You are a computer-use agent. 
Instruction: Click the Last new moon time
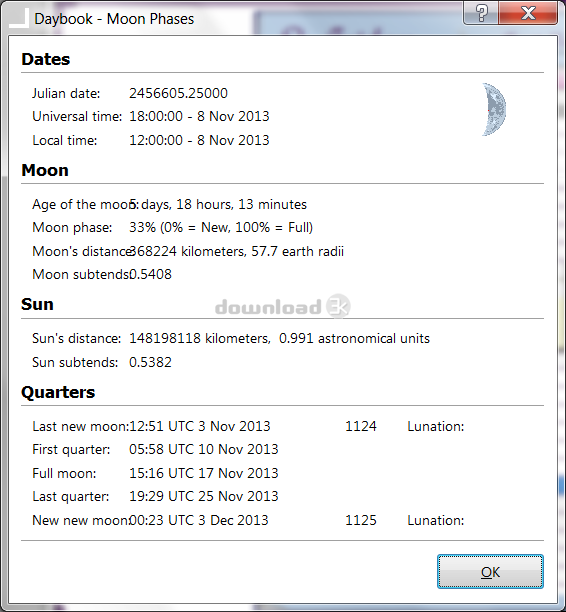pyautogui.click(x=199, y=426)
